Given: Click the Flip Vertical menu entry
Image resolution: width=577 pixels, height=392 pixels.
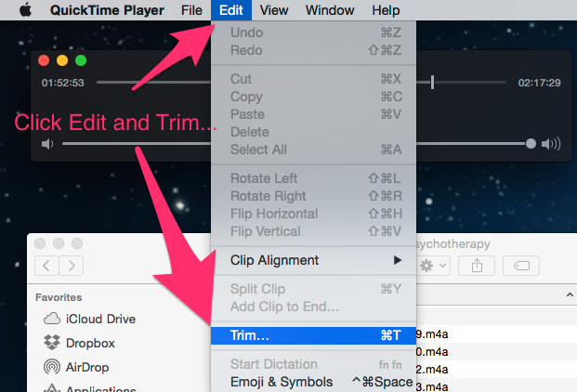Looking at the screenshot, I should click(x=313, y=231).
